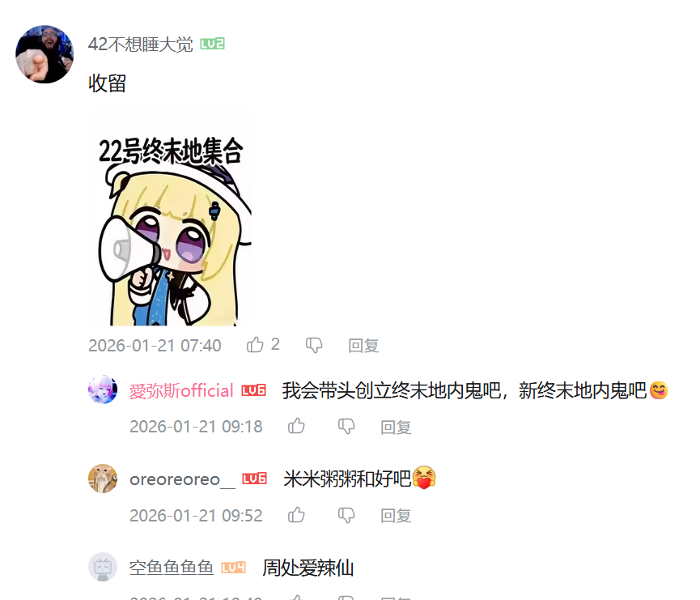Dislike oreoreoreo__'s reply
Viewport: 700px width, 600px height.
click(x=346, y=515)
